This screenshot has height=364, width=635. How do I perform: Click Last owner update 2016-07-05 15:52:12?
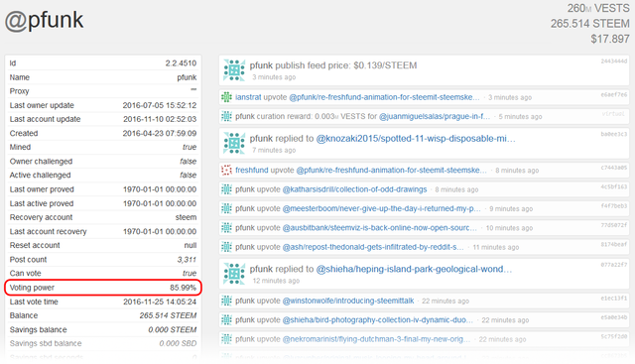(x=160, y=105)
